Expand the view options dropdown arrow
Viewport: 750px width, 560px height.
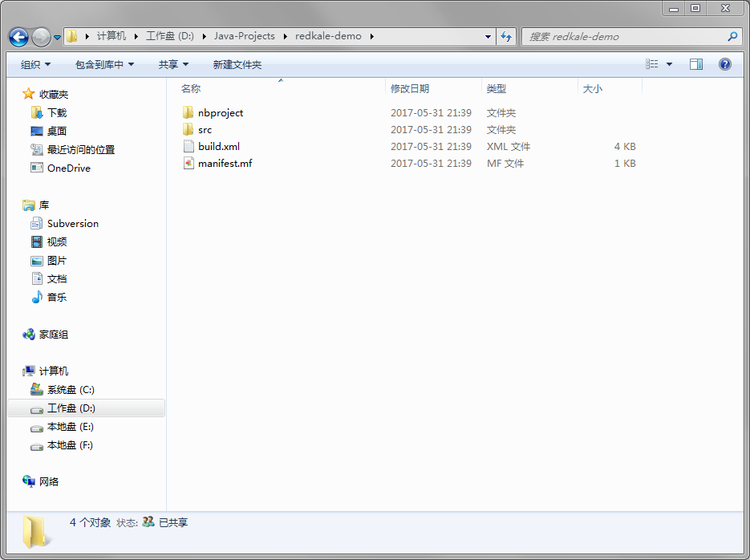670,64
